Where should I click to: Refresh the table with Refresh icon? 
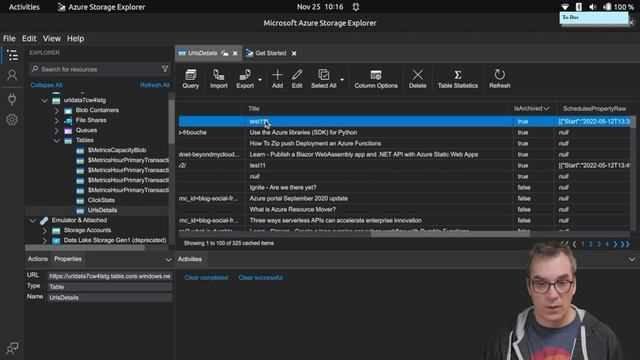click(500, 79)
